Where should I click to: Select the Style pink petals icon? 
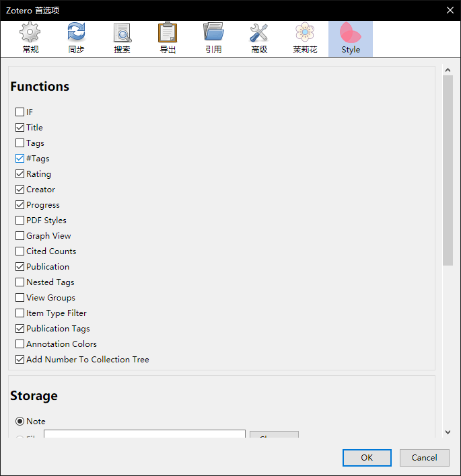point(351,32)
